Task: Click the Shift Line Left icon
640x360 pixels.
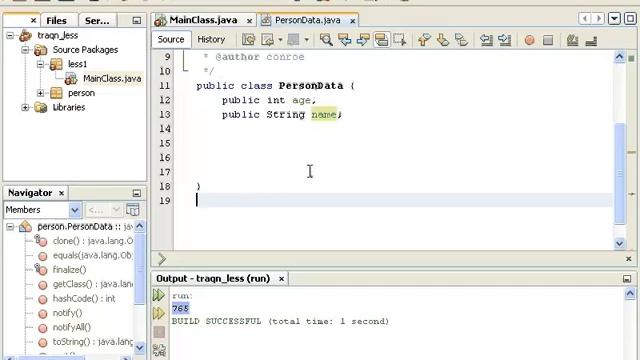Action: pos(486,40)
